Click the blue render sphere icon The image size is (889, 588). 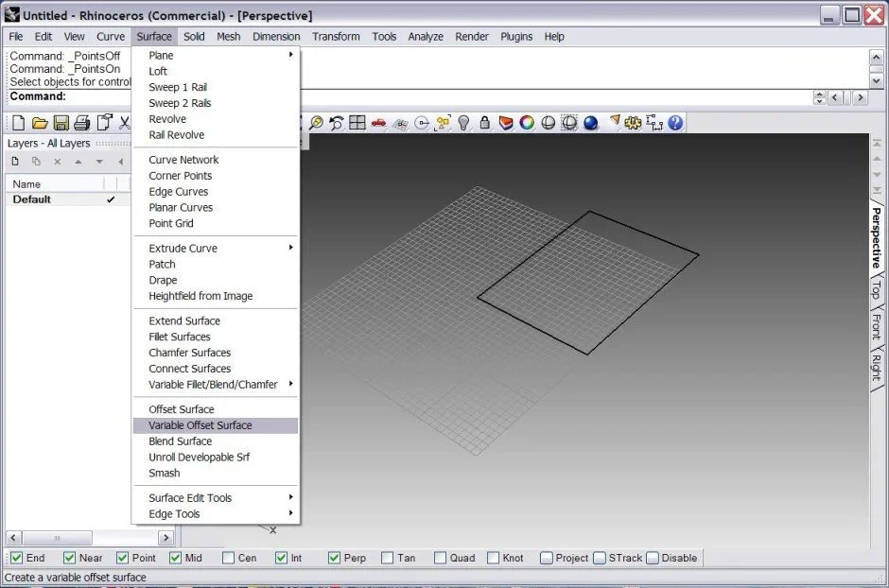(x=591, y=122)
